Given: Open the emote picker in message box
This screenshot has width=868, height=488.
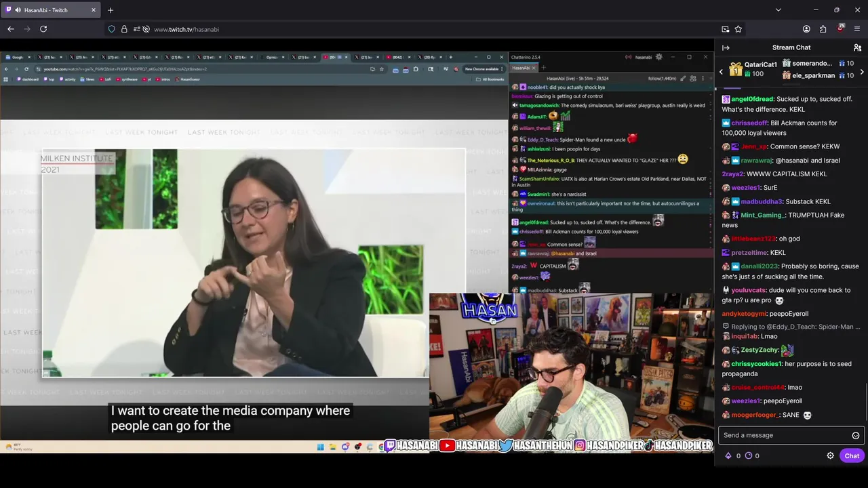Looking at the screenshot, I should coord(856,435).
